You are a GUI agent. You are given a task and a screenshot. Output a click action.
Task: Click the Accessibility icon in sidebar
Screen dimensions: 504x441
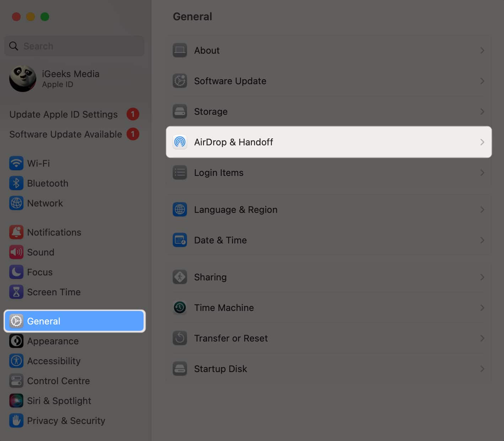16,361
